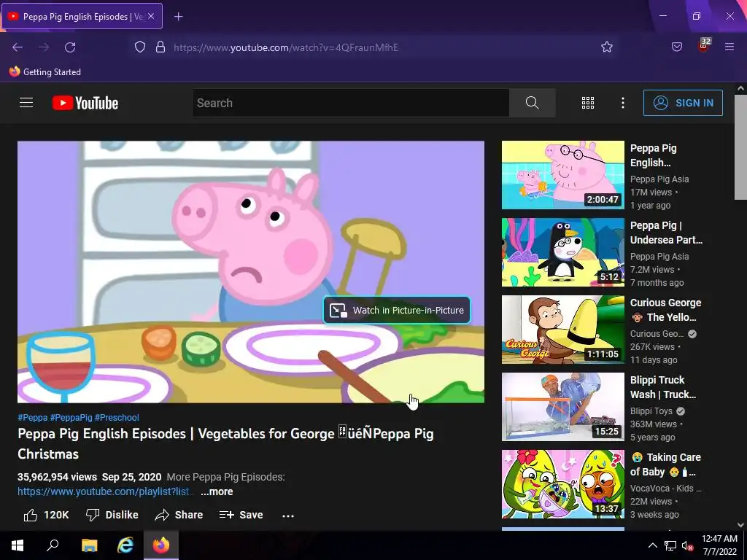This screenshot has width=747, height=560.
Task: Click the Save to Pocket icon
Action: tap(677, 47)
